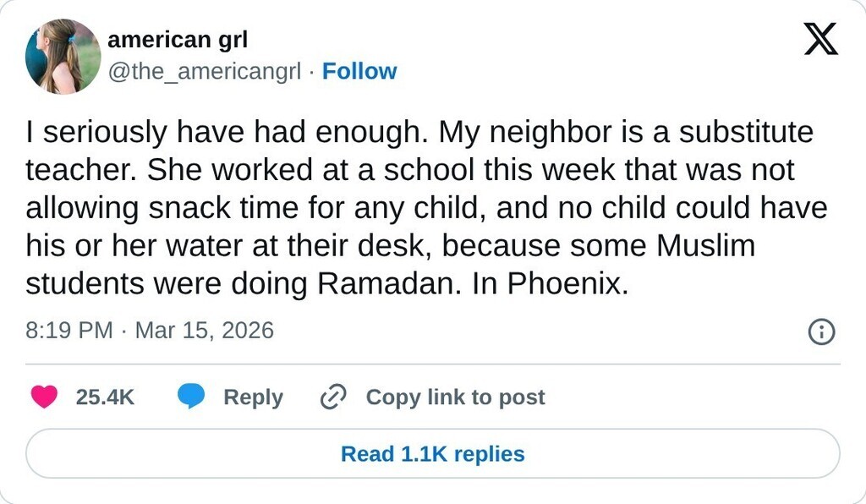The width and height of the screenshot is (866, 504).
Task: Open the Twitter info circle icon
Action: [x=821, y=331]
